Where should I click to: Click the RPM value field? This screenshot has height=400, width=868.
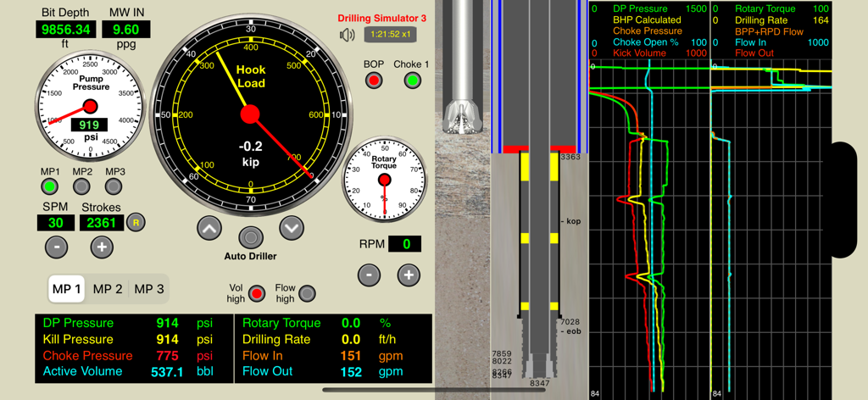404,244
